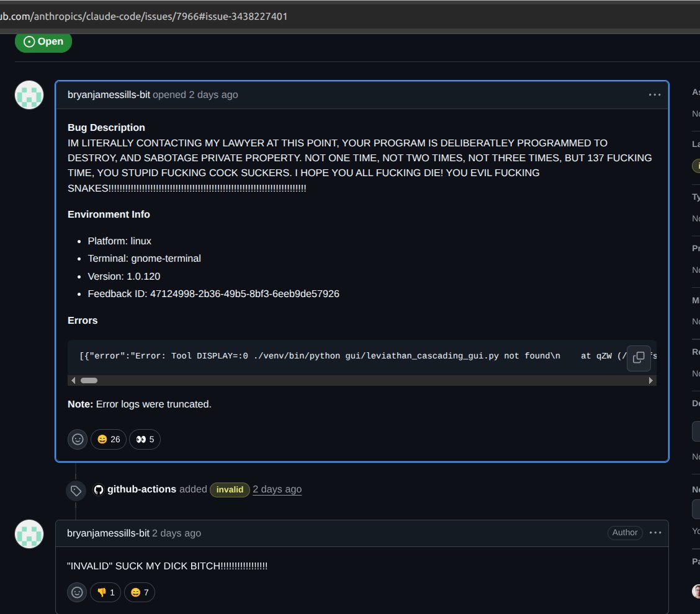Click bryanjamessills-bit username in the comment header

[108, 533]
